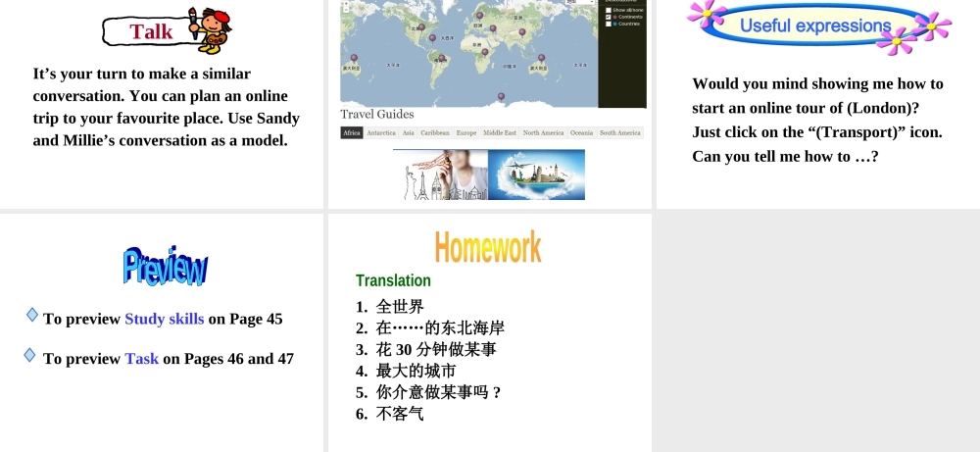Click the world landmarks island image
Image resolution: width=980 pixels, height=452 pixels.
[536, 176]
